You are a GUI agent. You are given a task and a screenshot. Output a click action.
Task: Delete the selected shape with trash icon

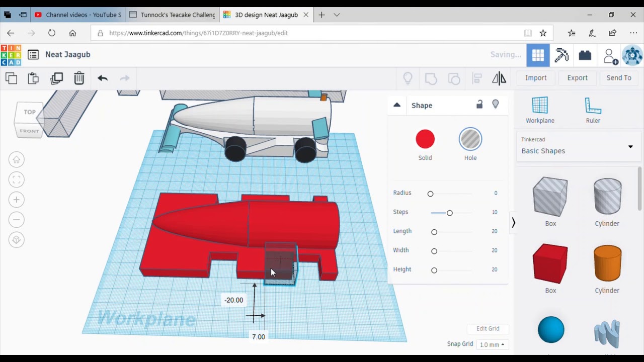pos(79,78)
